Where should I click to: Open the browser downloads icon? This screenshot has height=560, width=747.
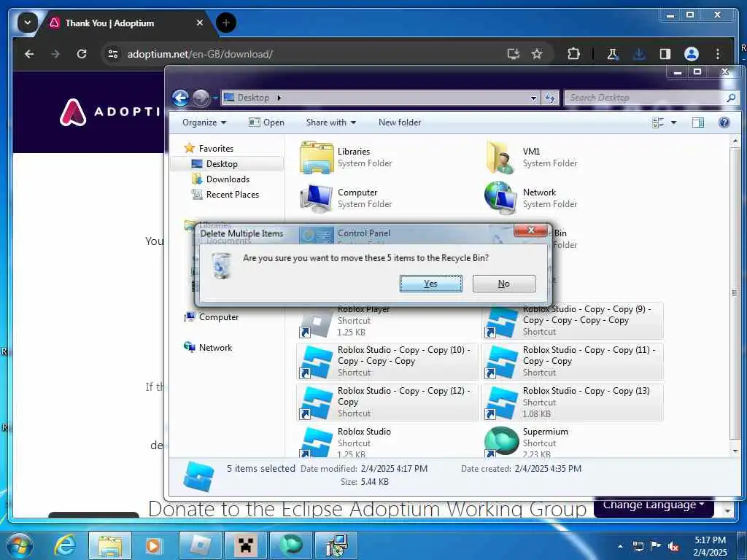pos(639,54)
